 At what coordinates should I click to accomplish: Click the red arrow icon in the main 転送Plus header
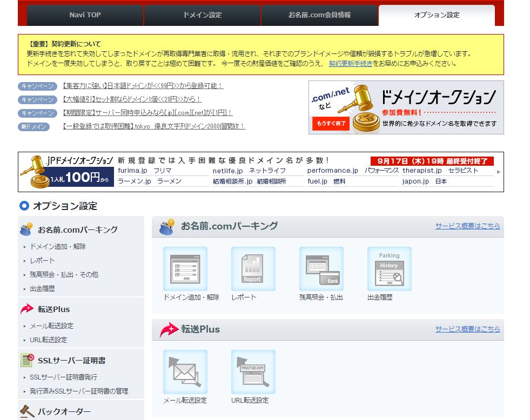coord(169,330)
